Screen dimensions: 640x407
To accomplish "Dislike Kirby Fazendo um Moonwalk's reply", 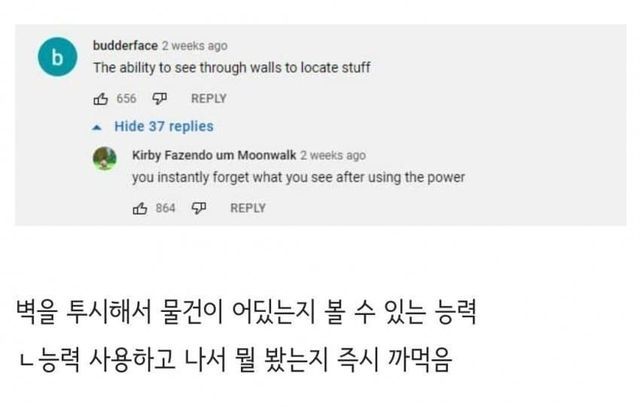I will tap(198, 208).
